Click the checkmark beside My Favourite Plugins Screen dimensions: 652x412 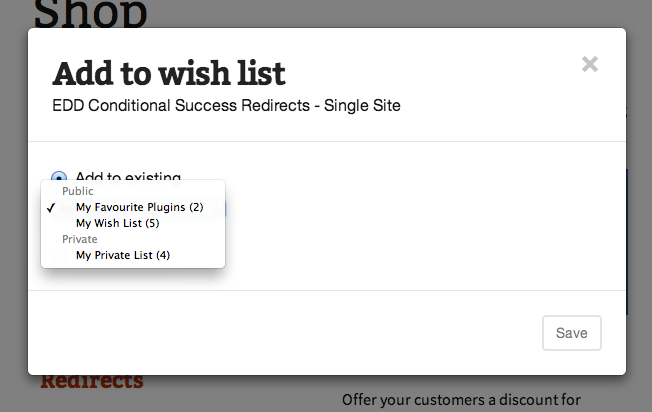tap(50, 207)
